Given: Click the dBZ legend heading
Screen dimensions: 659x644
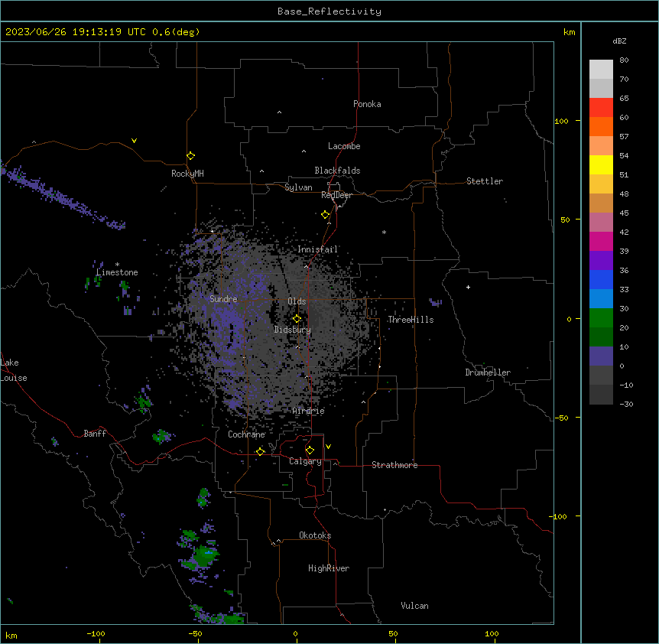Looking at the screenshot, I should (x=619, y=41).
